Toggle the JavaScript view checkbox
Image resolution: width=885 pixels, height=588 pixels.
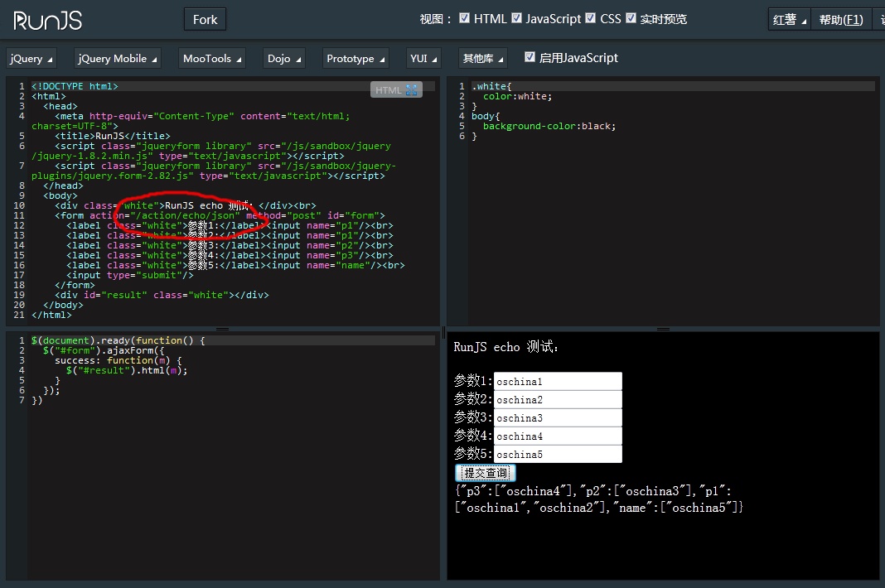tap(516, 18)
